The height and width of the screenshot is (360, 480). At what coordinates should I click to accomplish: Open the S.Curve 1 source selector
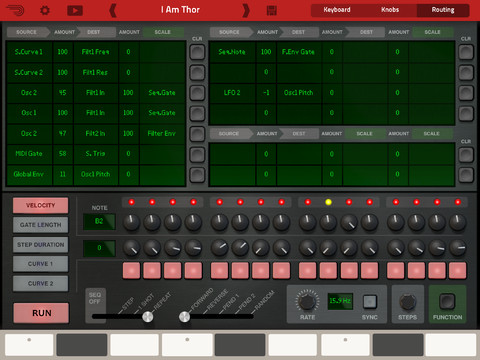[29, 52]
